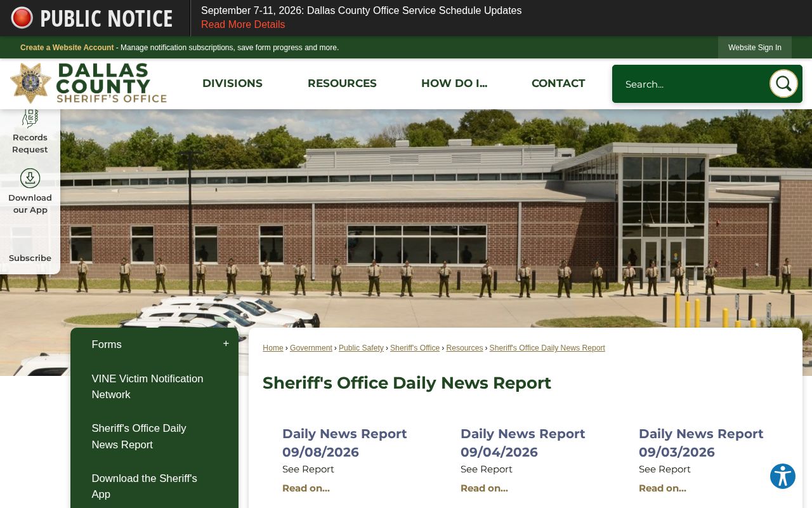Open the Contact menu
The height and width of the screenshot is (508, 812).
558,83
